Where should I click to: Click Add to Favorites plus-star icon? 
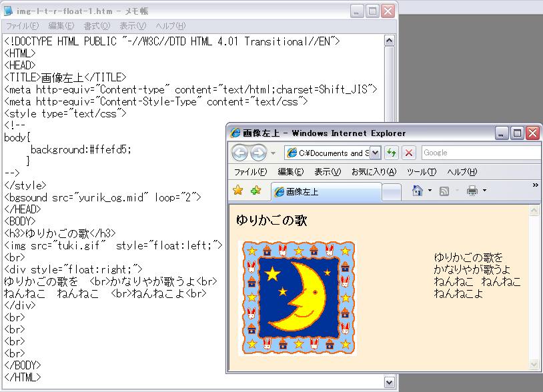tap(255, 190)
